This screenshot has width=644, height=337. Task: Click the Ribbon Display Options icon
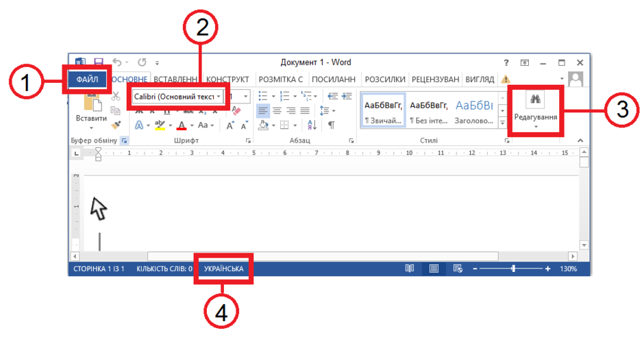(525, 62)
